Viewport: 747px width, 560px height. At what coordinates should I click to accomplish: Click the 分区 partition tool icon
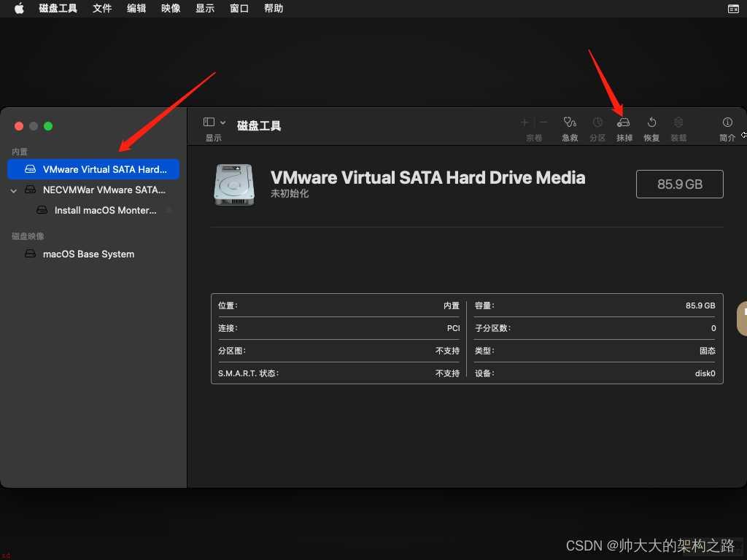597,122
